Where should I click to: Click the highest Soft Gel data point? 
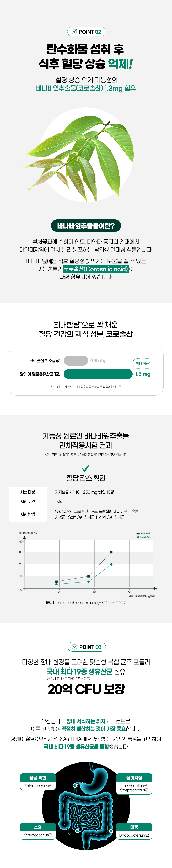[111, 552]
